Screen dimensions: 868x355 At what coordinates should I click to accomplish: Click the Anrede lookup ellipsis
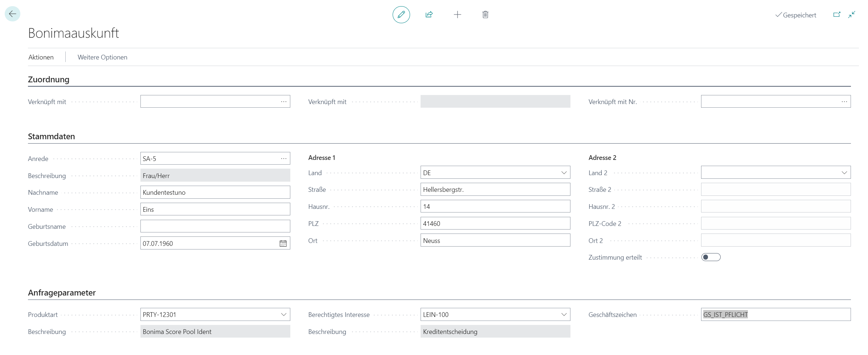click(x=283, y=158)
